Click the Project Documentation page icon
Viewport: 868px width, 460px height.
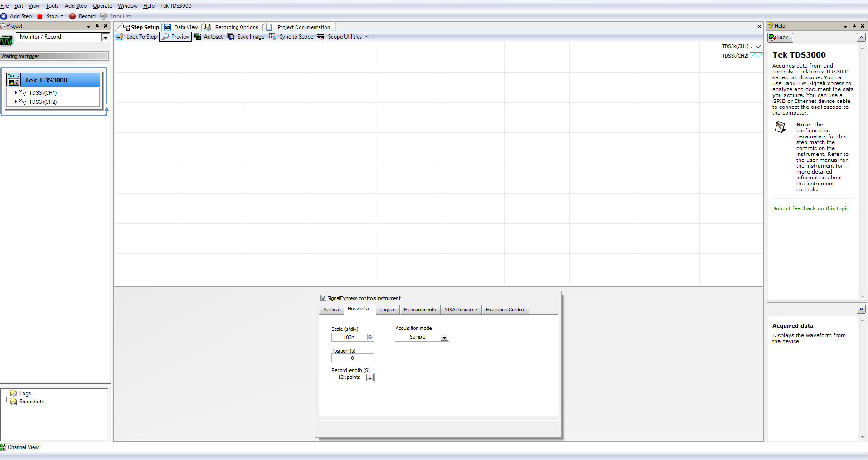click(x=269, y=27)
